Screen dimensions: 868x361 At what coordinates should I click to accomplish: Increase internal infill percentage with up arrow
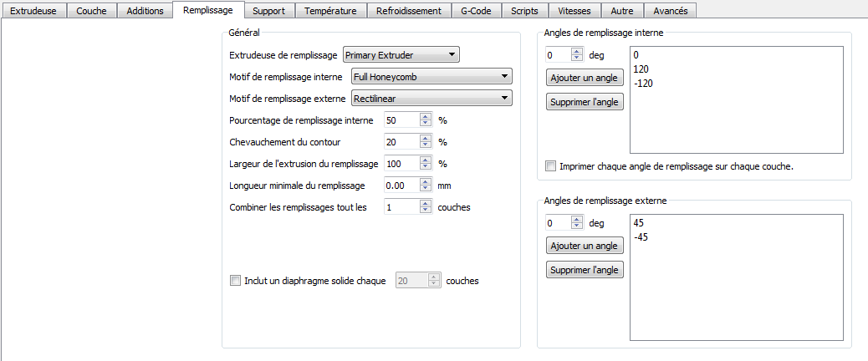(426, 117)
